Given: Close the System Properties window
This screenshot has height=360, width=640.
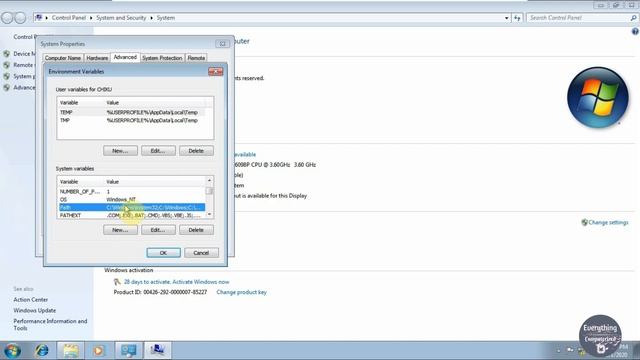Looking at the screenshot, I should point(222,44).
